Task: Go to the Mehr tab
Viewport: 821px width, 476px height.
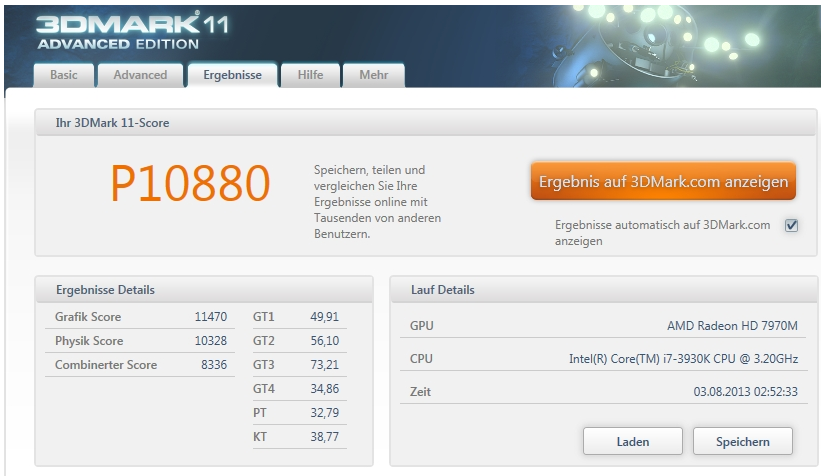Action: coord(373,76)
